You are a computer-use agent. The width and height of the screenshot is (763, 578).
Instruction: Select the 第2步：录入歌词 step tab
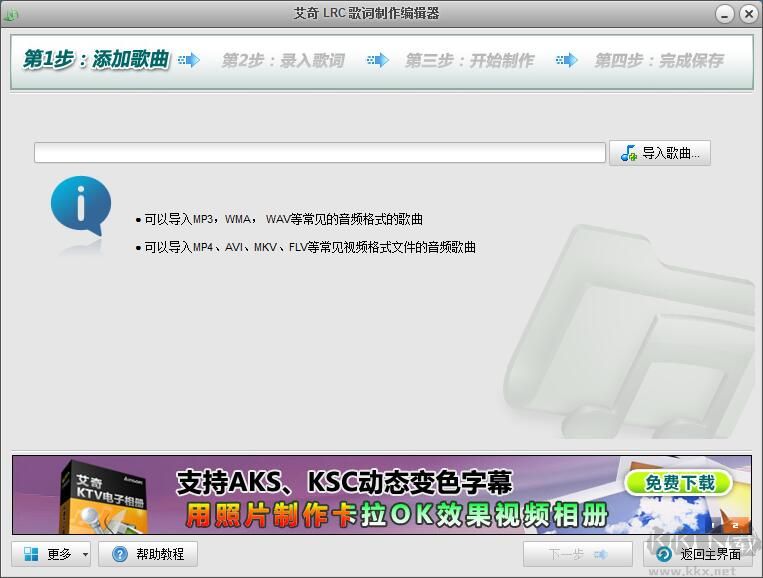pyautogui.click(x=282, y=61)
